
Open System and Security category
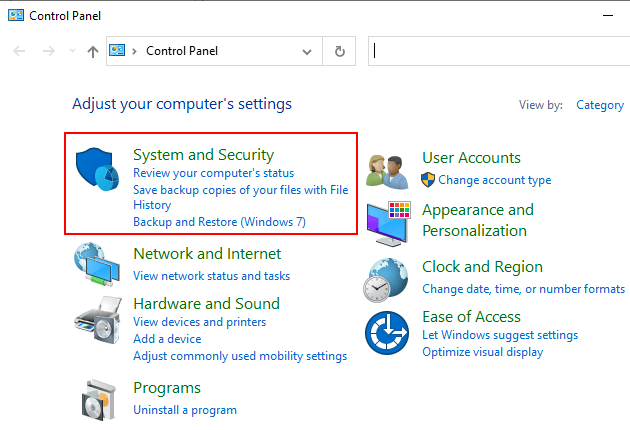tap(203, 155)
